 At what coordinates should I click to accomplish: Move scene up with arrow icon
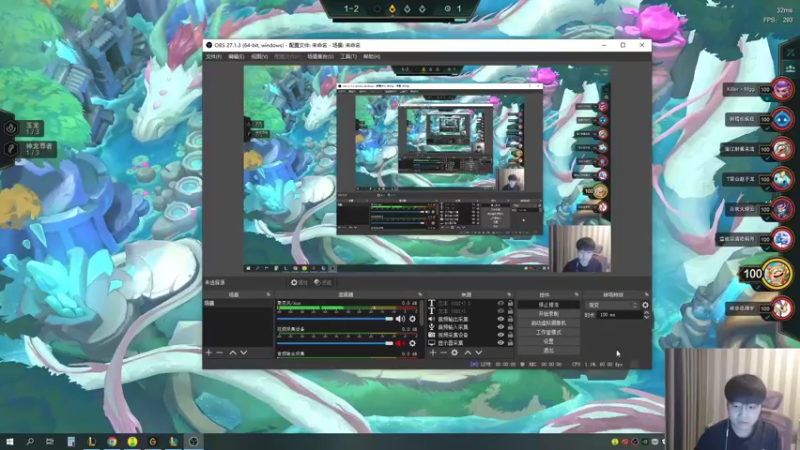point(233,353)
